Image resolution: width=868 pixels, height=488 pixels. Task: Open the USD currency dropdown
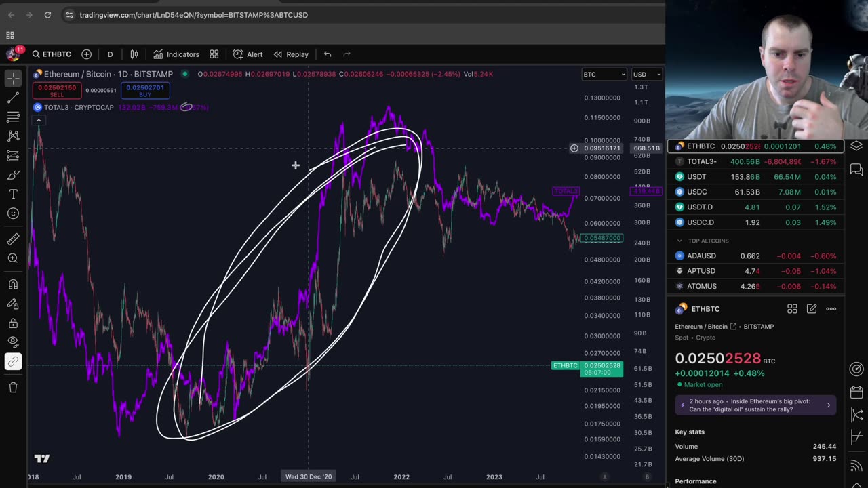tap(646, 75)
